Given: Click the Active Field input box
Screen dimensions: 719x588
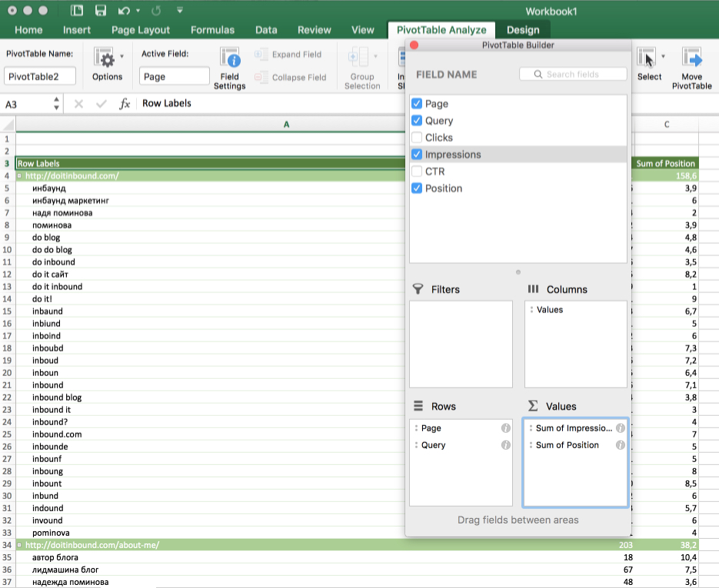Looking at the screenshot, I should coord(175,76).
